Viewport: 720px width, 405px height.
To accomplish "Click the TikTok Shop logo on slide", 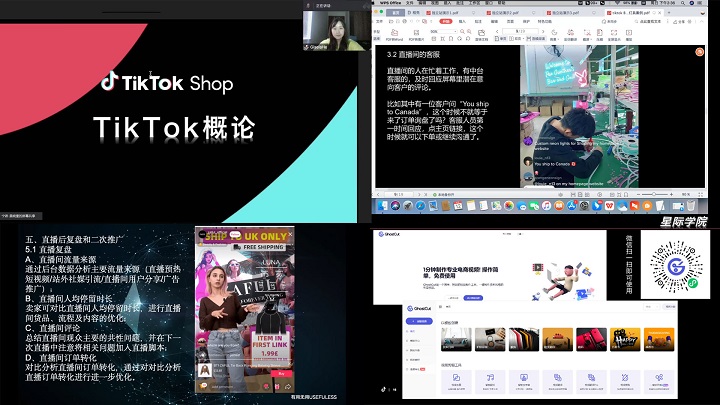I will pos(168,83).
